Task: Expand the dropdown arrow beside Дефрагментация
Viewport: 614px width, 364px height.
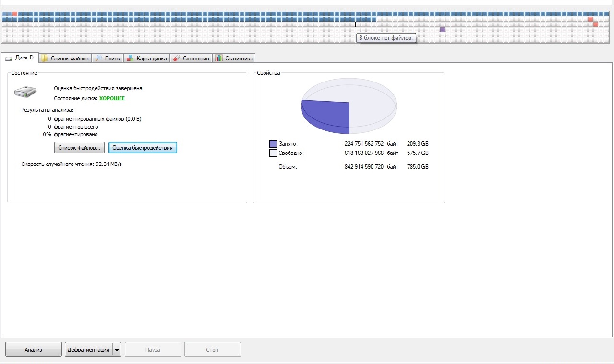Action: click(117, 350)
